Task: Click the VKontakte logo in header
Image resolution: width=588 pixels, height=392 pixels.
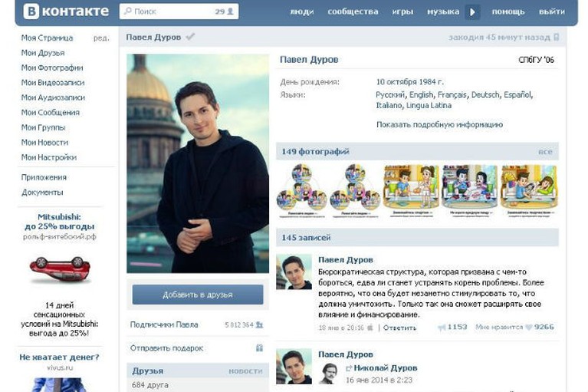Action: pyautogui.click(x=64, y=12)
